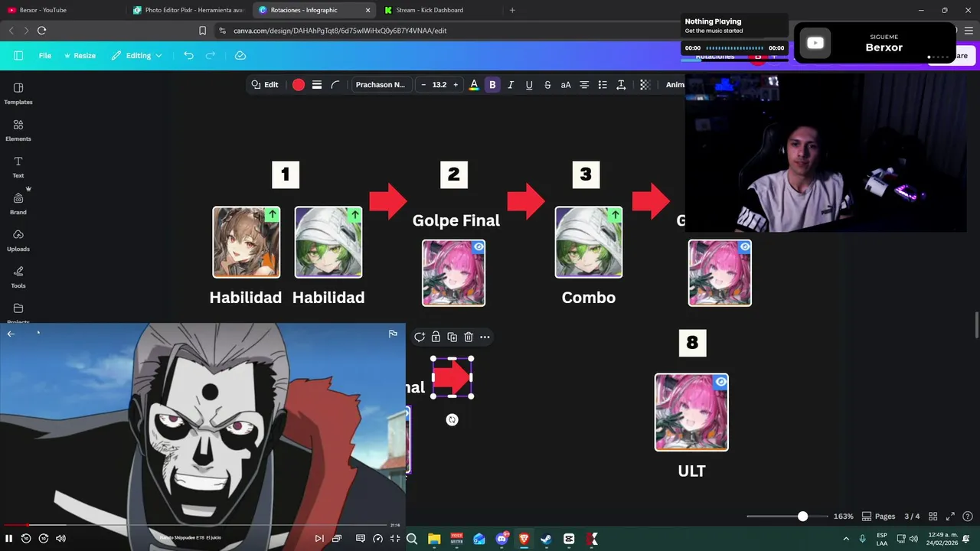The image size is (980, 551).
Task: Rewind video by 10 seconds
Action: (26, 539)
